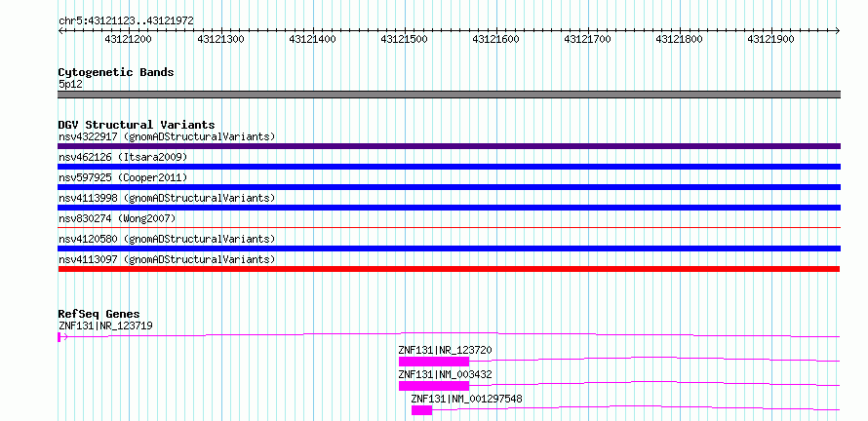Click the DGV Structural Variants track title
868x421 pixels.
[137, 125]
